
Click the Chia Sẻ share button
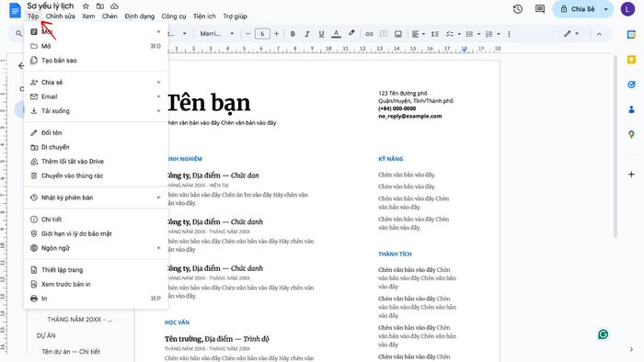578,9
